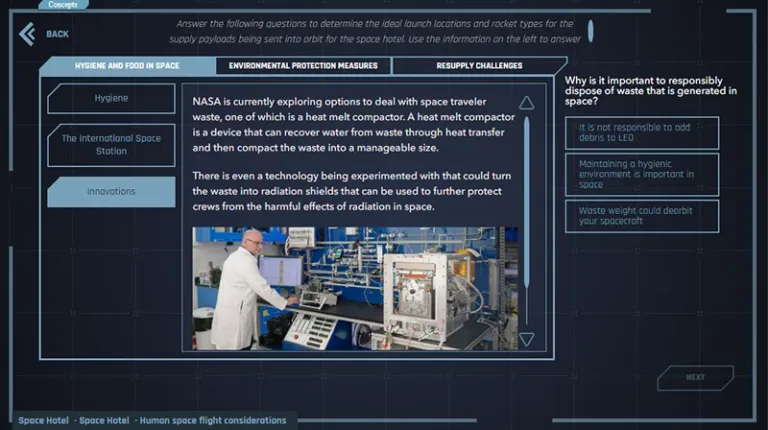Click the BACK text label

57,34
